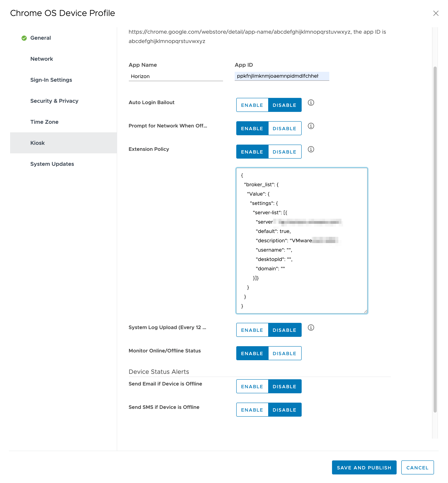Disable Send Email if Device is Offline

click(x=285, y=386)
